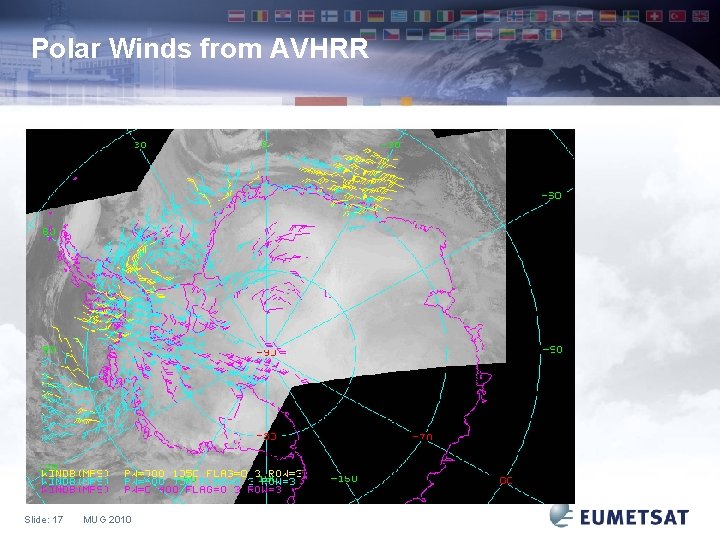Click the 'MUG 2010' footer text
The height and width of the screenshot is (540, 720).
point(107,519)
